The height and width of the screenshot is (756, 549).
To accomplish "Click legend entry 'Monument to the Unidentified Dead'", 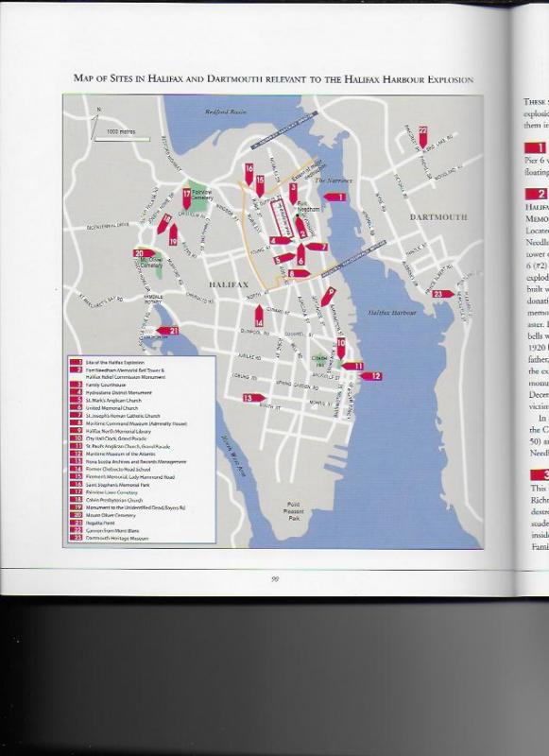I will coord(128,507).
